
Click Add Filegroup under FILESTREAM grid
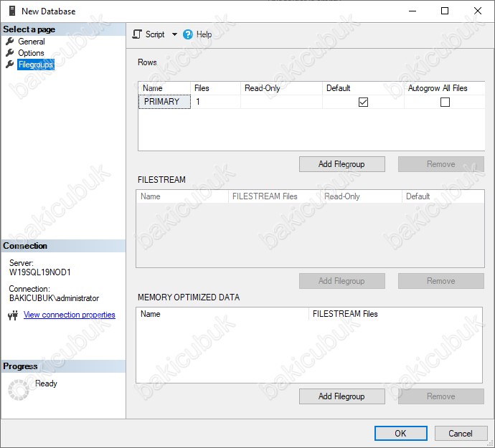pos(342,281)
